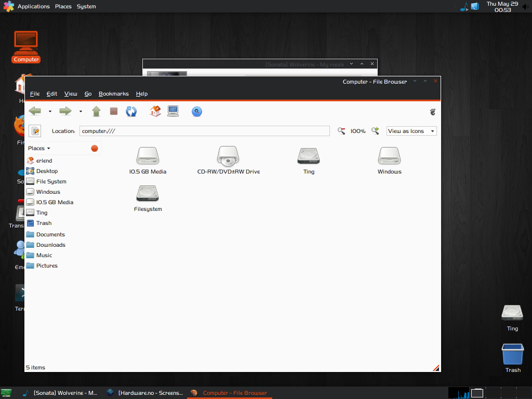Open the Forward history dropdown arrow
The width and height of the screenshot is (532, 399).
click(81, 111)
